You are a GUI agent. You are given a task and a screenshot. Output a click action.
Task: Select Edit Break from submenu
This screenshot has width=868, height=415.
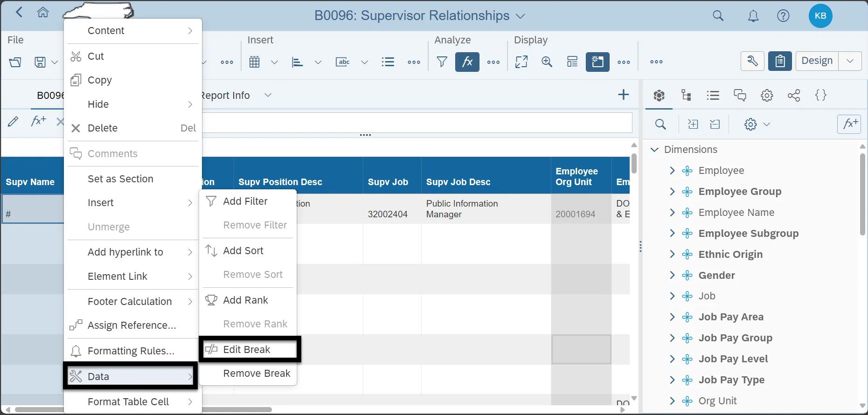[x=247, y=350]
